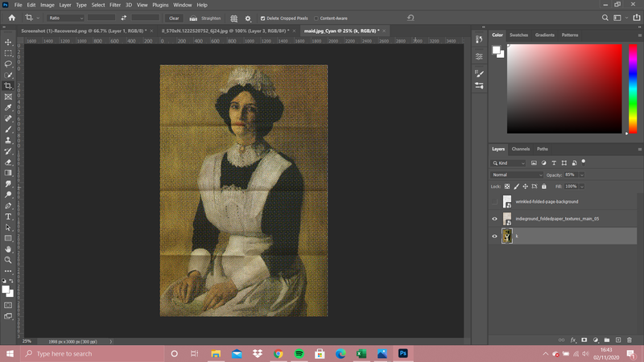Select the Gradient tool
The height and width of the screenshot is (362, 644).
pyautogui.click(x=8, y=173)
